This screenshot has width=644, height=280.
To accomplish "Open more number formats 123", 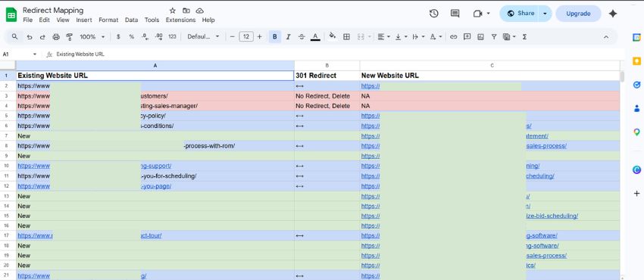I will [x=172, y=37].
